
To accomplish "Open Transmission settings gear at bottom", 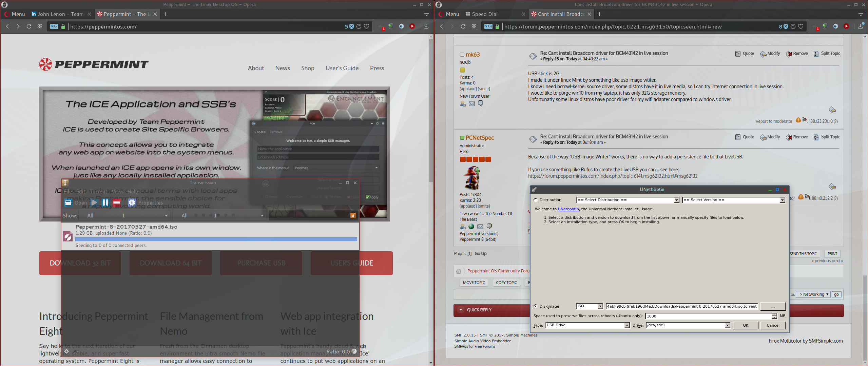I will click(66, 351).
